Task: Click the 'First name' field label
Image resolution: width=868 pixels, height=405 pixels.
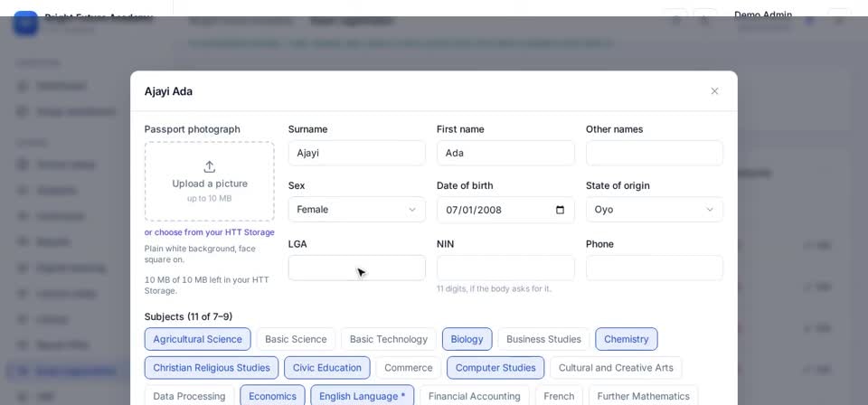Action: (x=460, y=129)
